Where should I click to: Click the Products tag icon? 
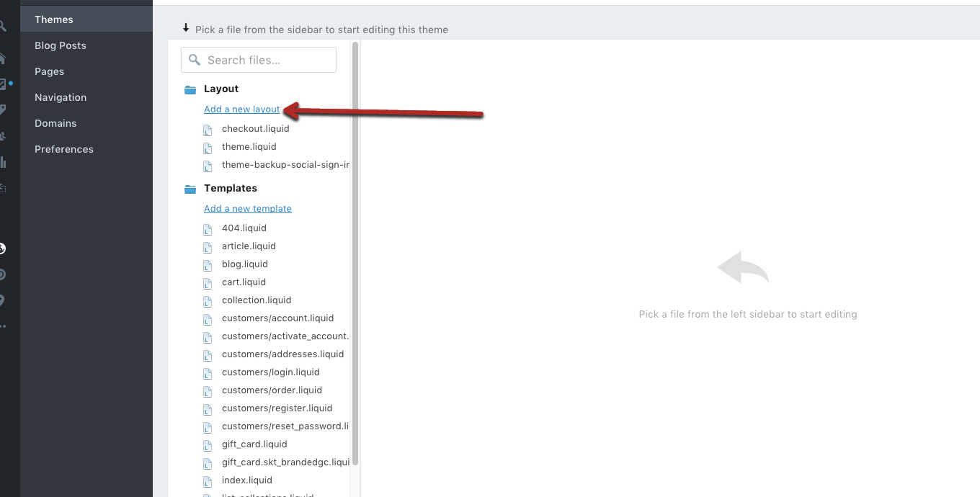[x=3, y=109]
